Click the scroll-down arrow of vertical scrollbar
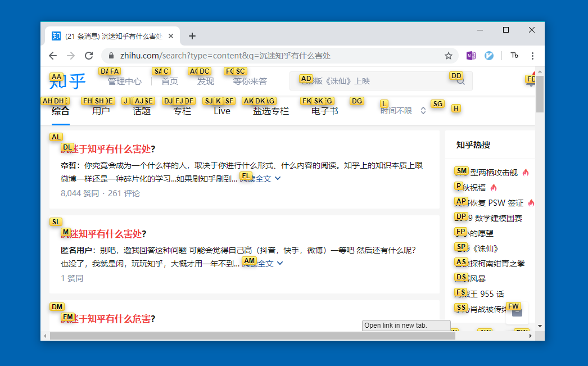This screenshot has width=588, height=366. pyautogui.click(x=540, y=326)
